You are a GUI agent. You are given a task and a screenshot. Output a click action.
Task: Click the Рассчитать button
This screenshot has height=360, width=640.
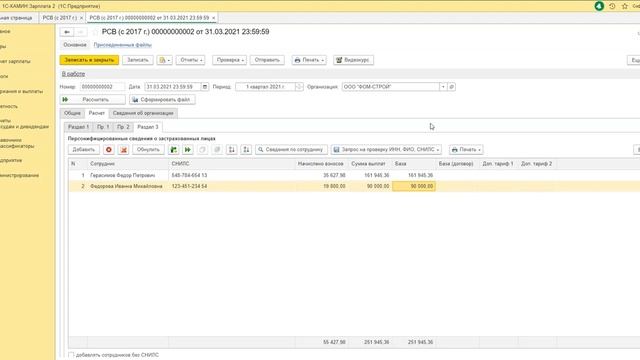click(x=93, y=100)
